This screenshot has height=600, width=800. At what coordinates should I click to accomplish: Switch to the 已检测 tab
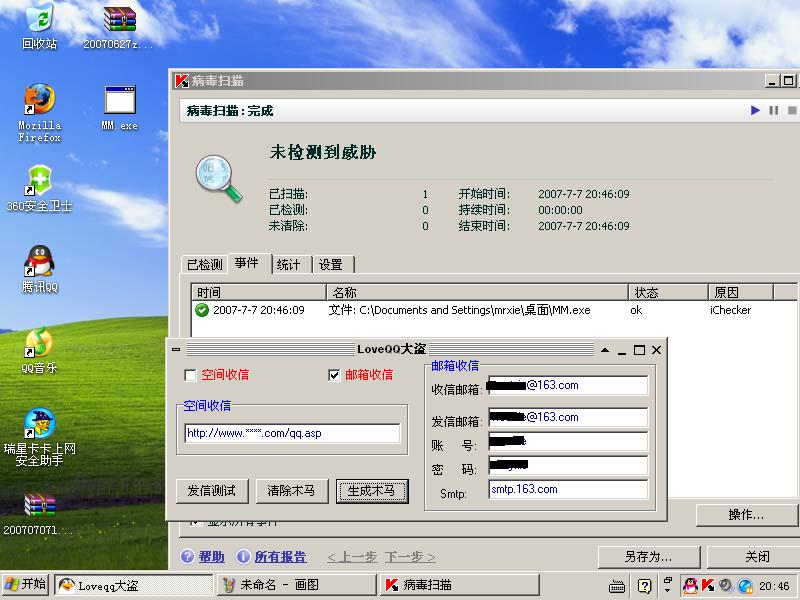pos(205,264)
